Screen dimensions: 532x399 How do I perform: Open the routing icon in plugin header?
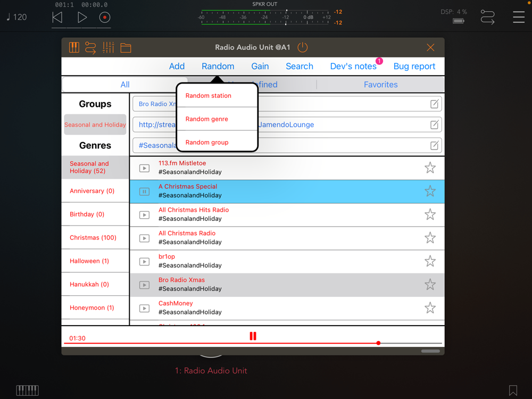tap(90, 47)
